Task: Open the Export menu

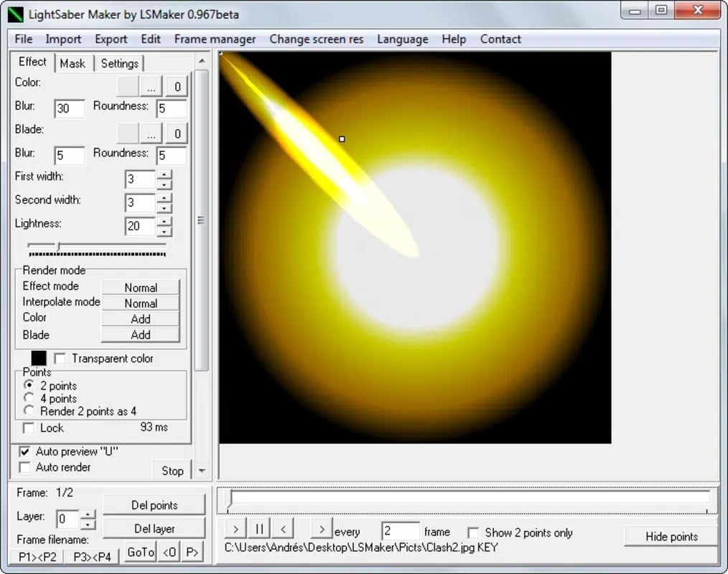Action: [x=111, y=39]
